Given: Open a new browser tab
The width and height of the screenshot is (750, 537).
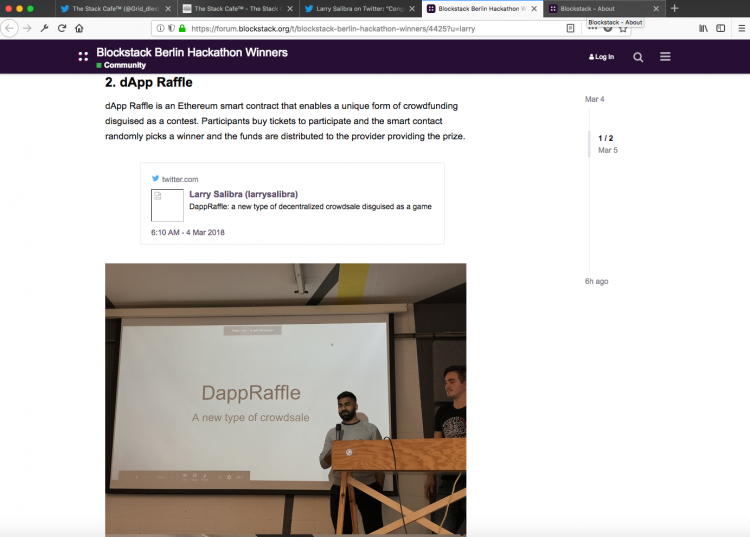Looking at the screenshot, I should pos(674,9).
